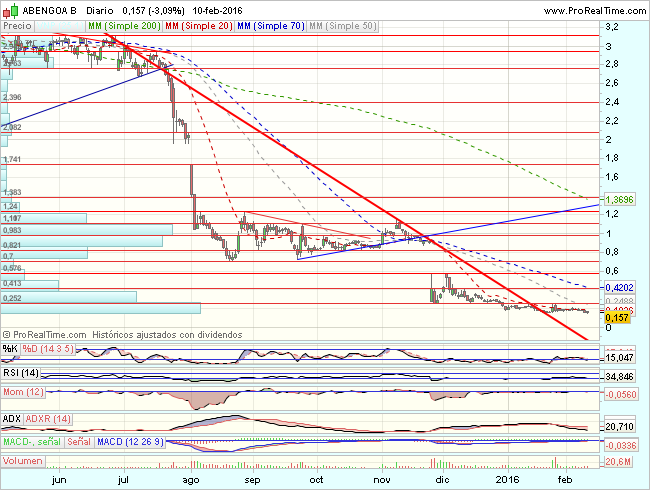Click the 2016 year label on time axis
This screenshot has height=490, width=650.
click(507, 480)
